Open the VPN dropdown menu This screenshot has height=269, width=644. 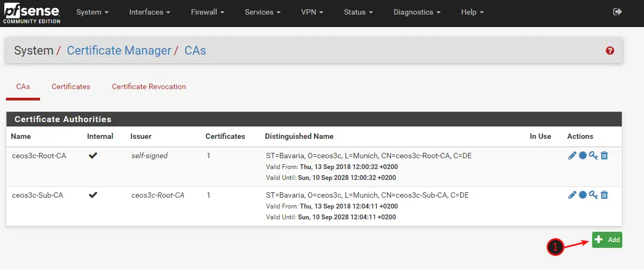pyautogui.click(x=312, y=12)
